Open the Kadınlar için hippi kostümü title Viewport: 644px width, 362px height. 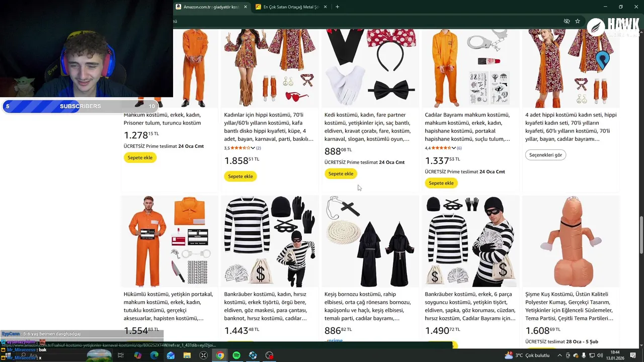(269, 127)
